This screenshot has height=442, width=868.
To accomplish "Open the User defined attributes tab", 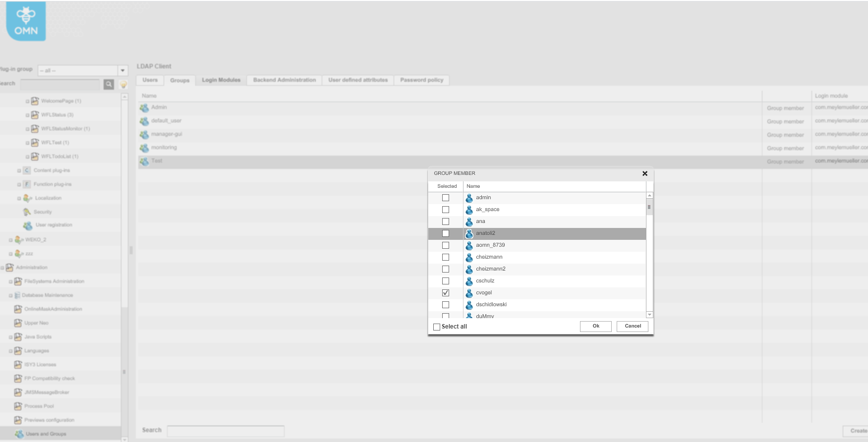I will tap(358, 80).
